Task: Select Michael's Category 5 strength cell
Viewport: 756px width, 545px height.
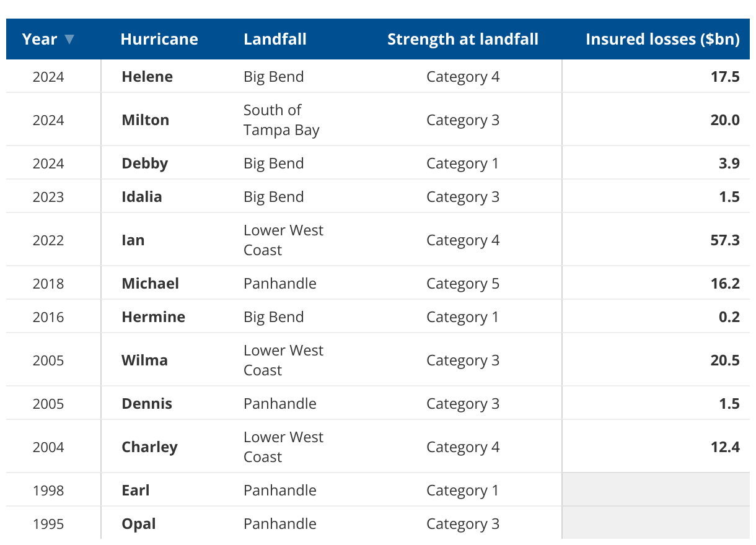Action: pos(463,284)
